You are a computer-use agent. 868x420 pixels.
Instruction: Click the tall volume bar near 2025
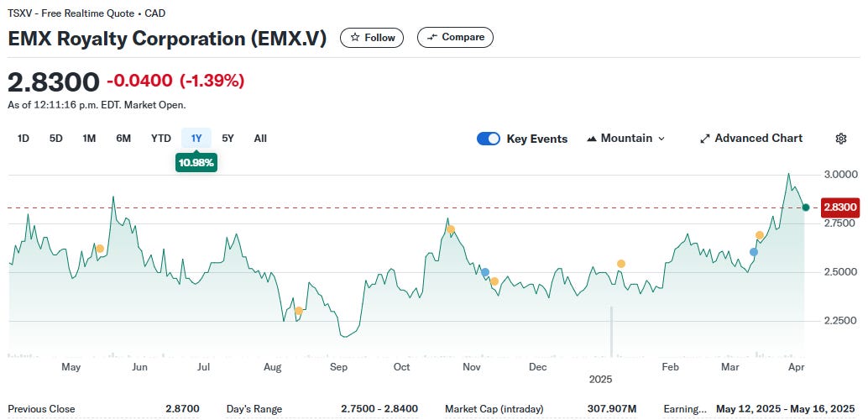[612, 331]
